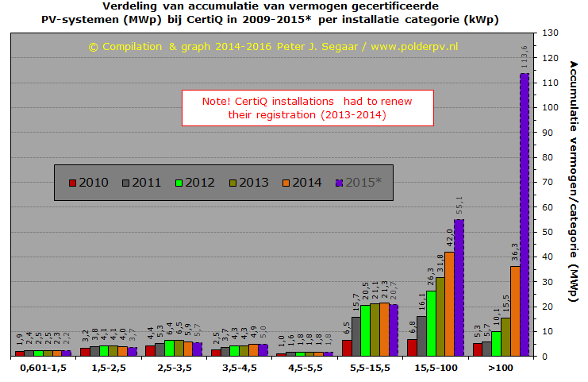
Task: Select the green 26,3 bar
Action: 431,323
